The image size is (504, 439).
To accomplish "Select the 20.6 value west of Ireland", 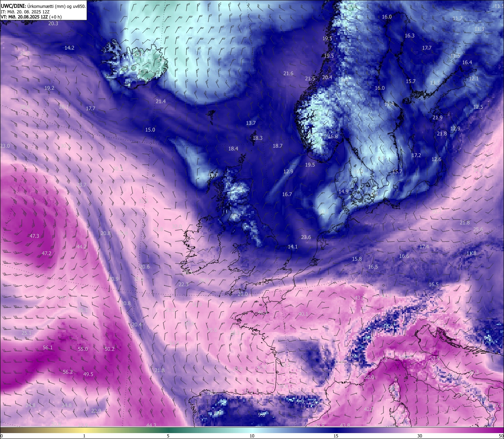I will click(x=145, y=267).
